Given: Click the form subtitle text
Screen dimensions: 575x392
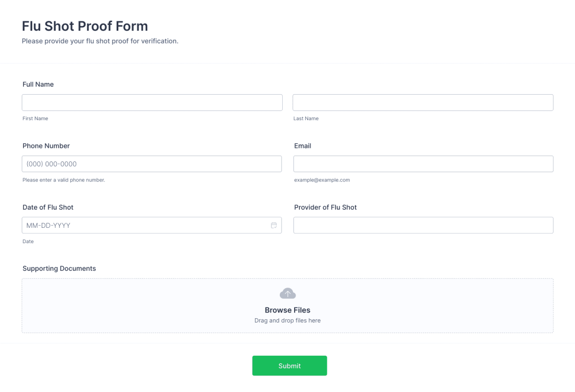Looking at the screenshot, I should tap(100, 41).
